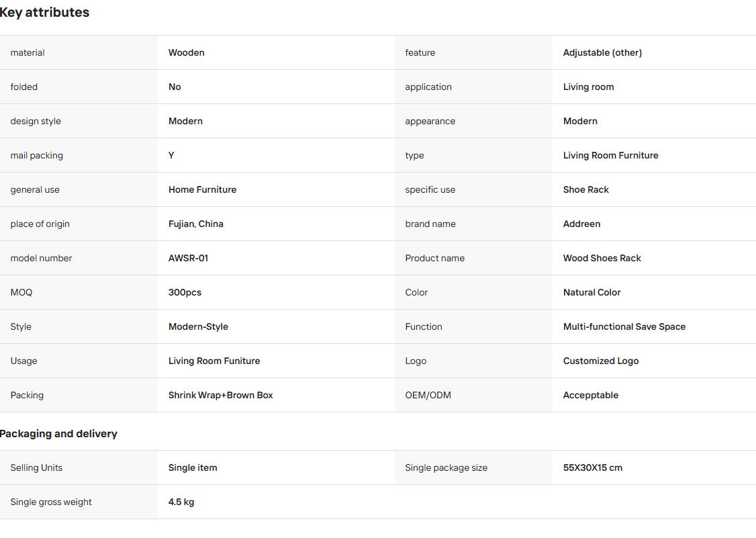The image size is (756, 538).
Task: Select the 'Natural Color' value
Action: pyautogui.click(x=592, y=292)
